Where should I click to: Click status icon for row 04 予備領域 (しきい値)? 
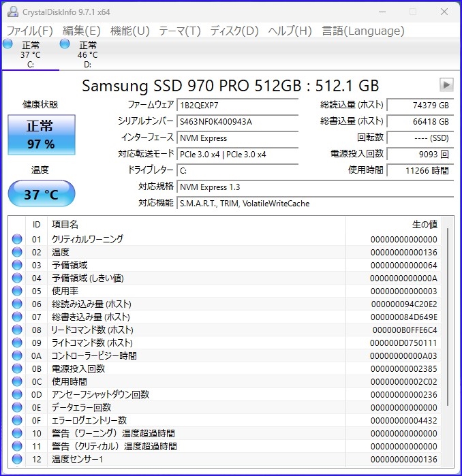(x=17, y=278)
